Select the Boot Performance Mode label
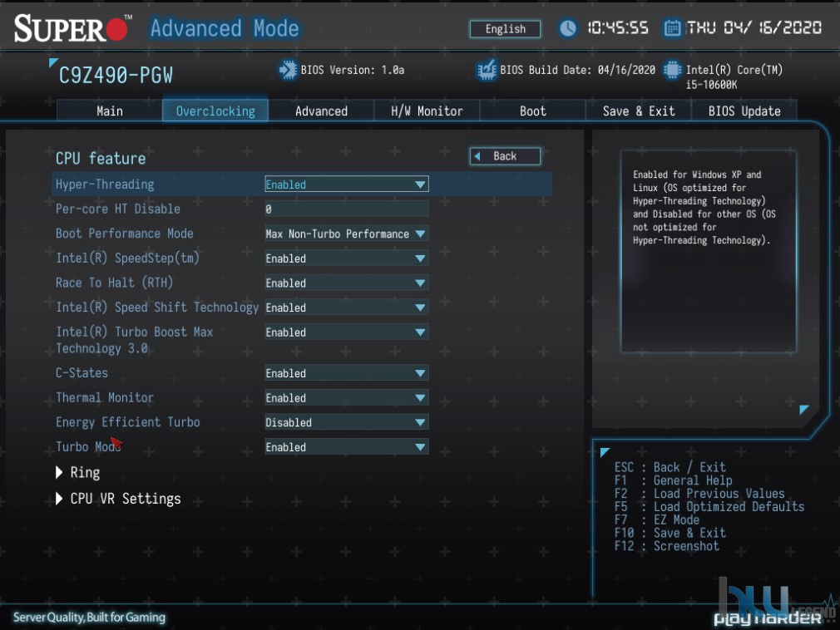 (124, 234)
